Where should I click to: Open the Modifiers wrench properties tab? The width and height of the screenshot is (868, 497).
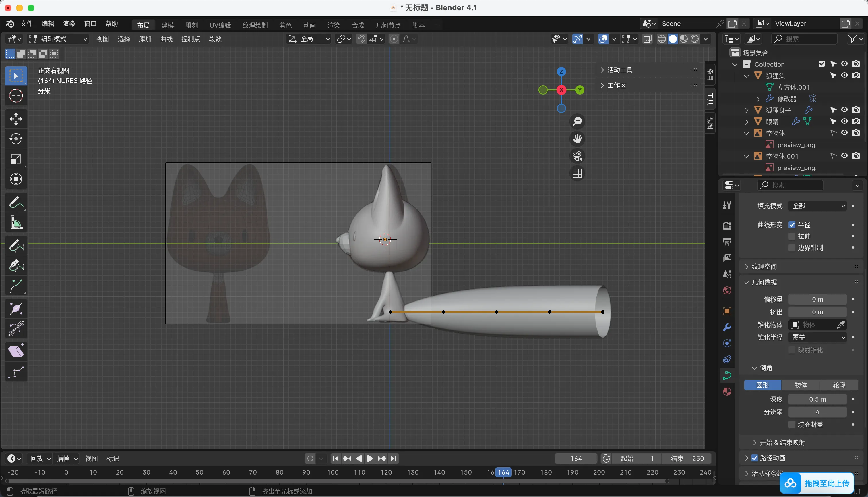click(727, 327)
